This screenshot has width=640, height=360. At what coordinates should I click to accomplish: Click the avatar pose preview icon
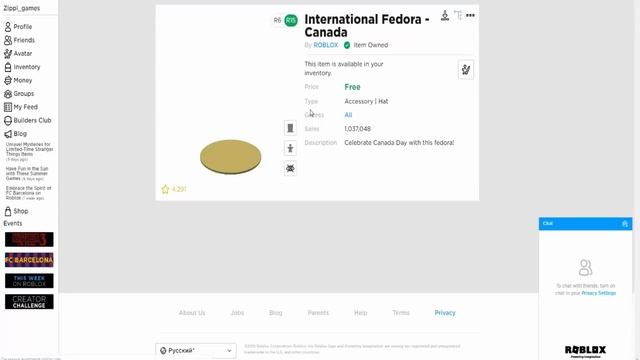(x=290, y=148)
